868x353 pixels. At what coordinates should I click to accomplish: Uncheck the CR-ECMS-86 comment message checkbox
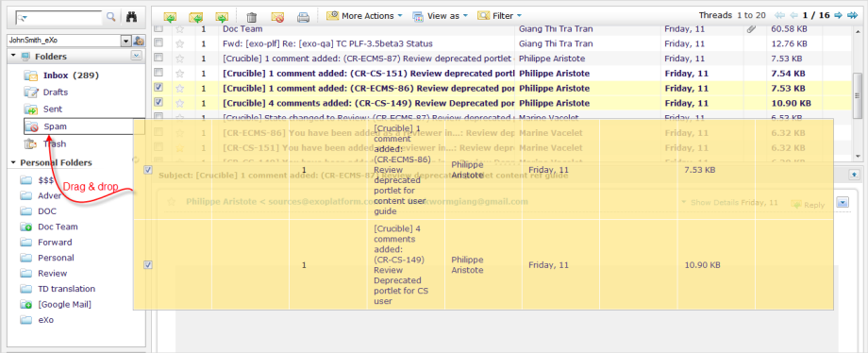tap(159, 88)
